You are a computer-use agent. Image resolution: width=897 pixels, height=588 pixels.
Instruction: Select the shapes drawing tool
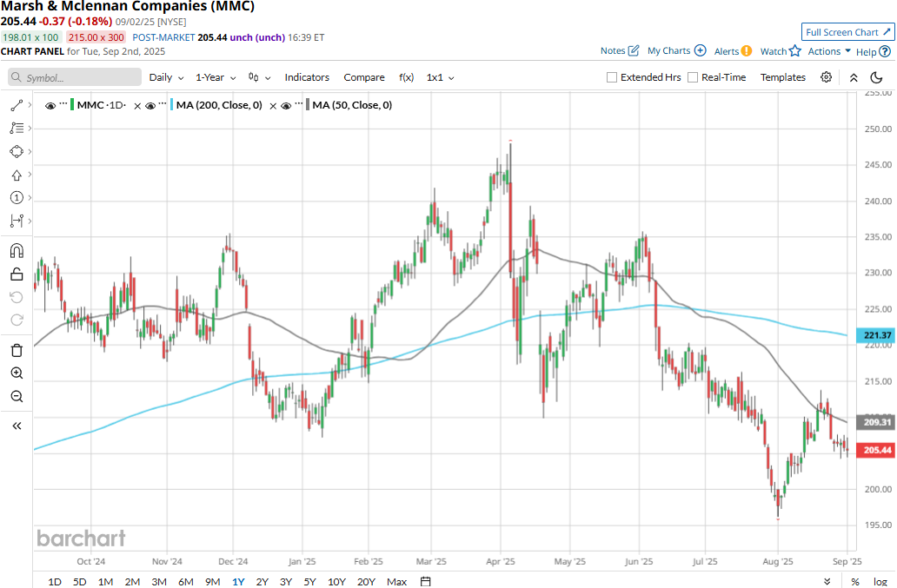[x=17, y=151]
